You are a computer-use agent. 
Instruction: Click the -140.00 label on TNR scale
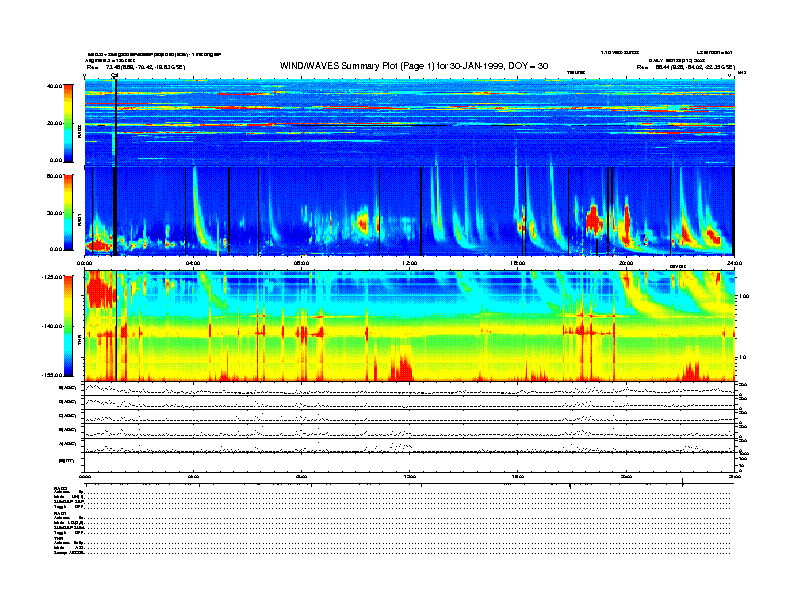point(52,326)
